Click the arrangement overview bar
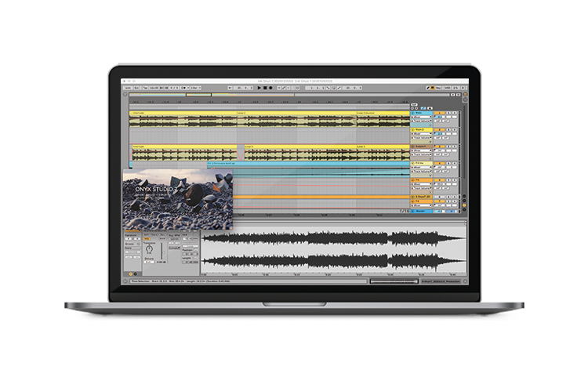Image resolution: width=588 pixels, height=384 pixels. pyautogui.click(x=289, y=95)
